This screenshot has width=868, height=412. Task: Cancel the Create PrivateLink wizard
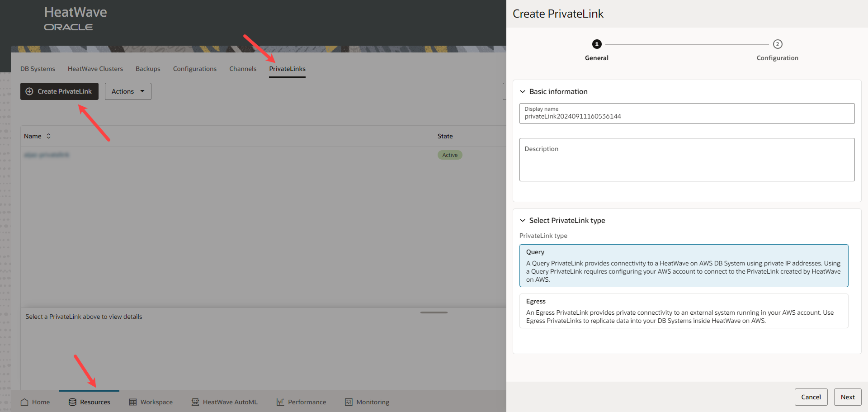[811, 397]
